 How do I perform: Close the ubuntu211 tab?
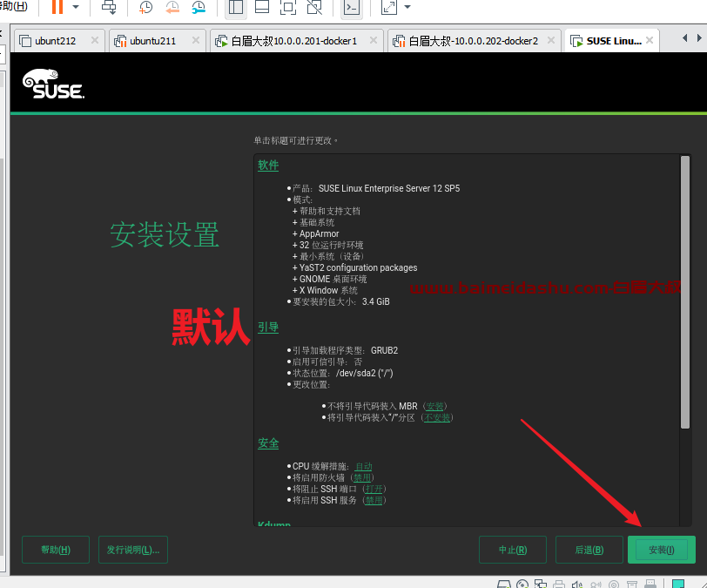(196, 40)
